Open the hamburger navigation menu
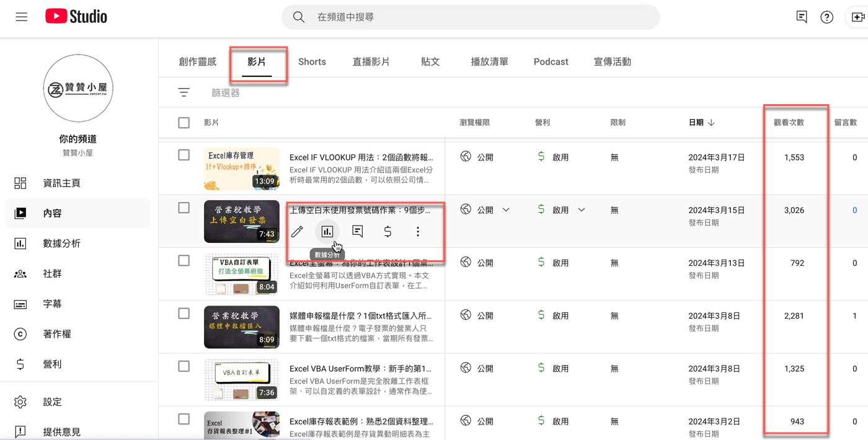The image size is (868, 440). [x=22, y=17]
